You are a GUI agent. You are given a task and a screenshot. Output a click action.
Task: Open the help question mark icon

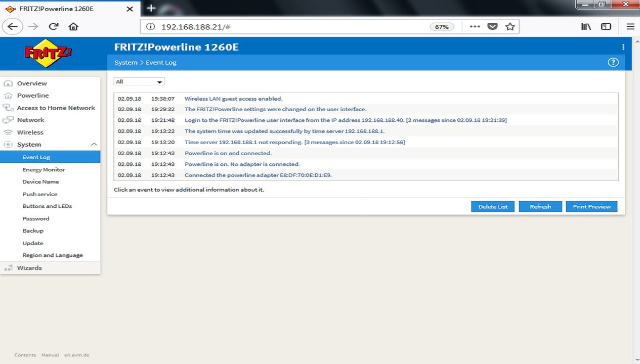click(613, 62)
